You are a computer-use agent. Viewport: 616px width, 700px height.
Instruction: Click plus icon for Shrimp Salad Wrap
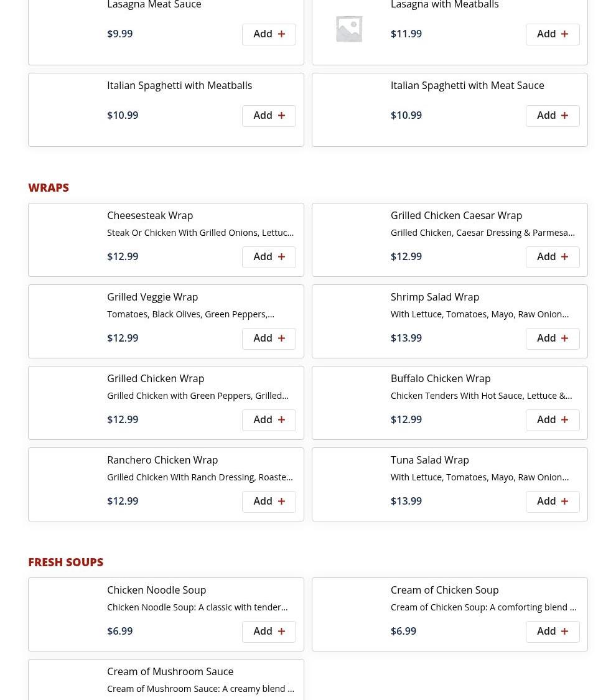point(564,338)
